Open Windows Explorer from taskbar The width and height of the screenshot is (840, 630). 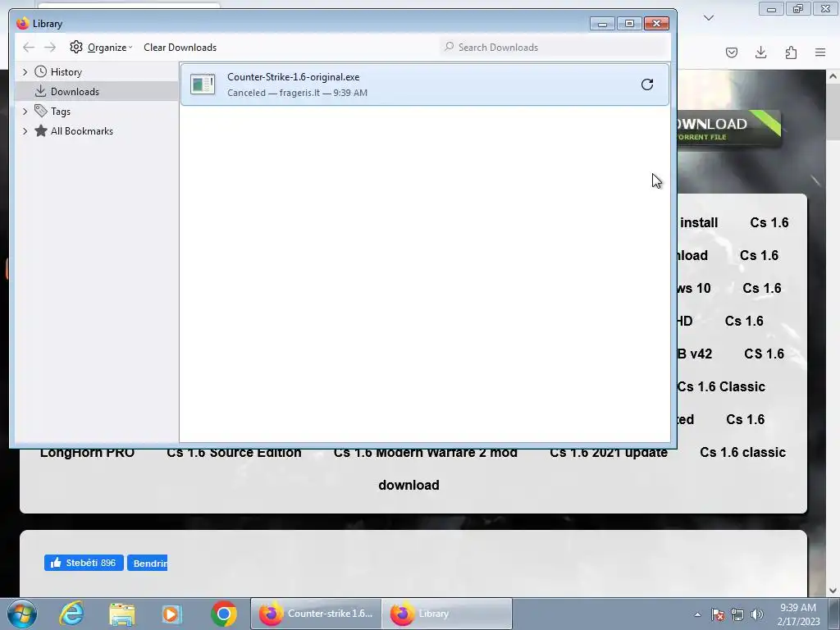(x=122, y=614)
